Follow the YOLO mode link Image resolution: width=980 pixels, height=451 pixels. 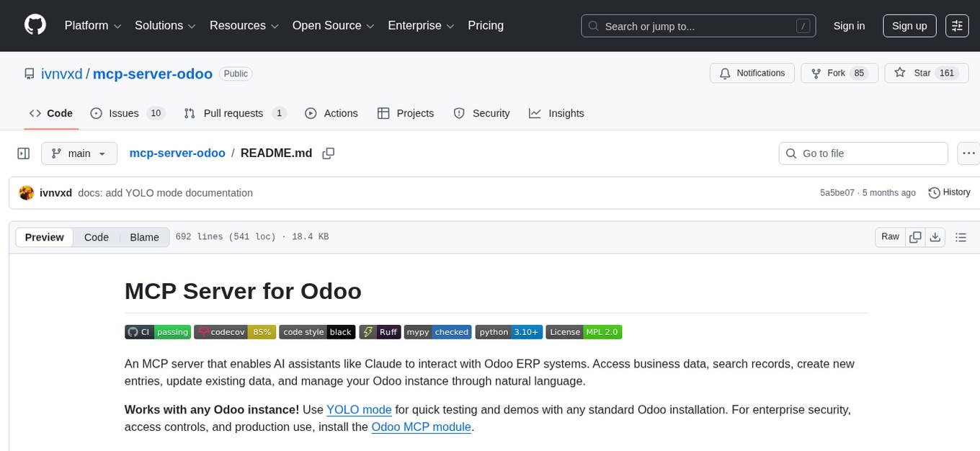pos(359,409)
